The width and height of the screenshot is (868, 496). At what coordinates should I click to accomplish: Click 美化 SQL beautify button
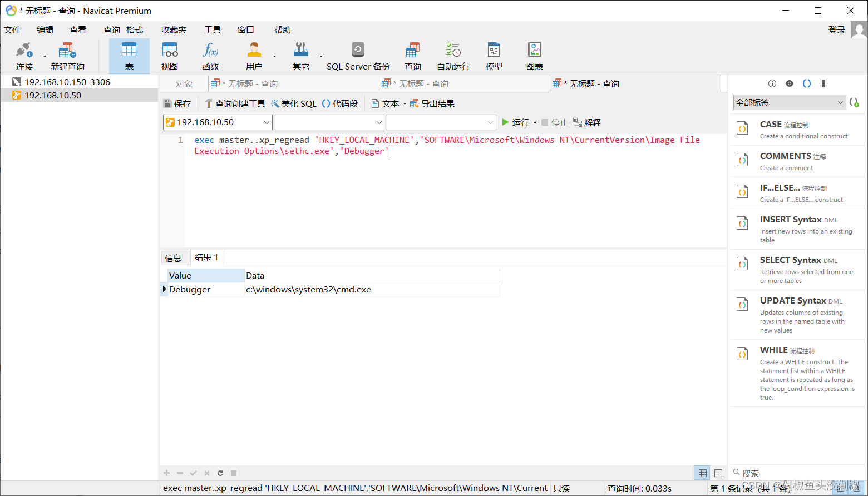294,104
